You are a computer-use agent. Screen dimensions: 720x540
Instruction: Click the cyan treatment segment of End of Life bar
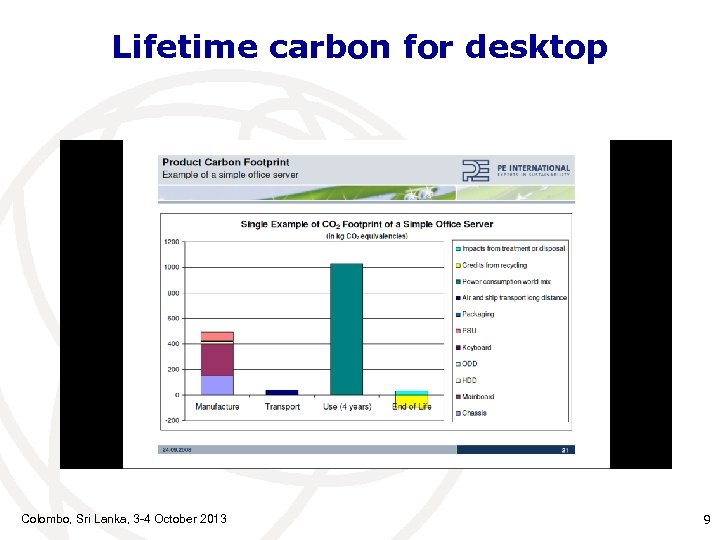(411, 393)
